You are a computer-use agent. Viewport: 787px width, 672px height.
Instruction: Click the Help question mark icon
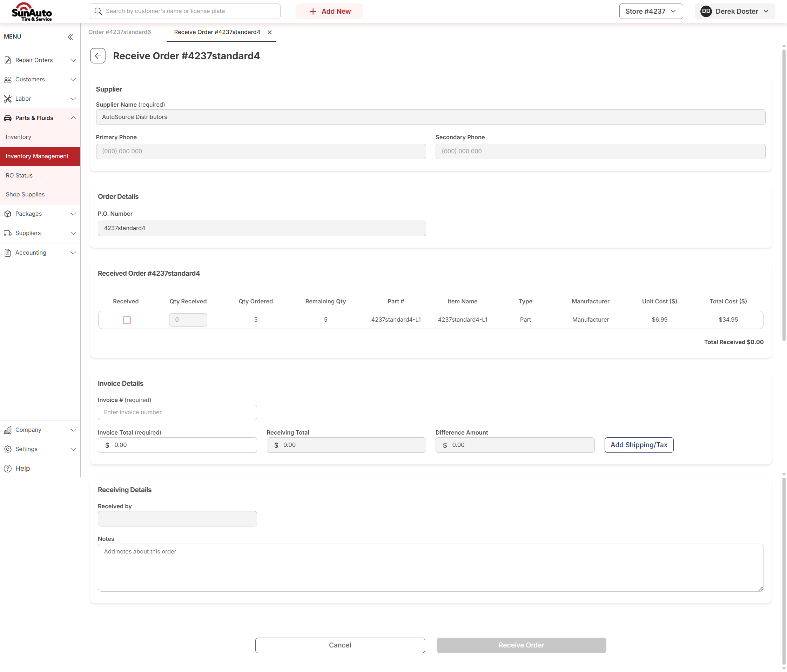coord(8,468)
